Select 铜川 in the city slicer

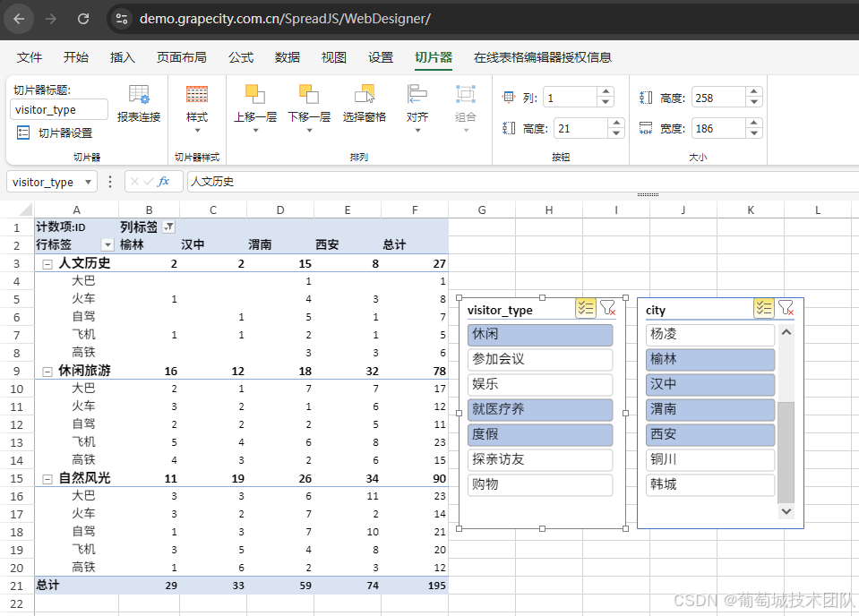[710, 459]
